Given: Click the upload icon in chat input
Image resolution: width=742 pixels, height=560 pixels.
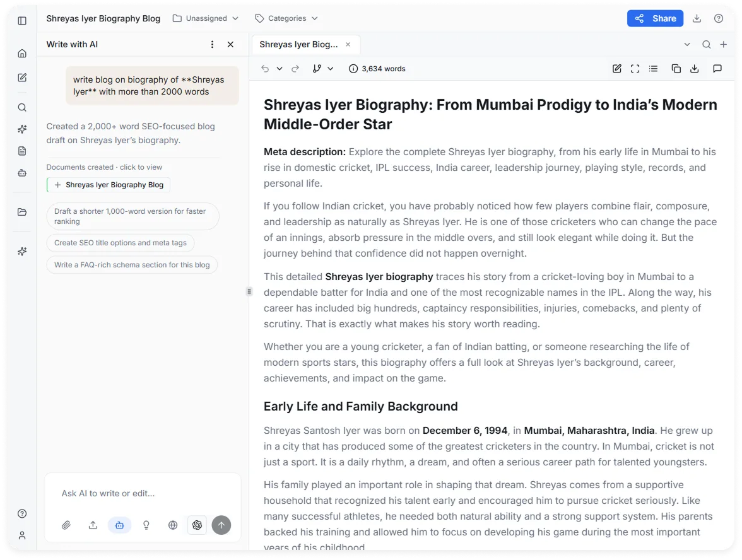Looking at the screenshot, I should [x=93, y=525].
